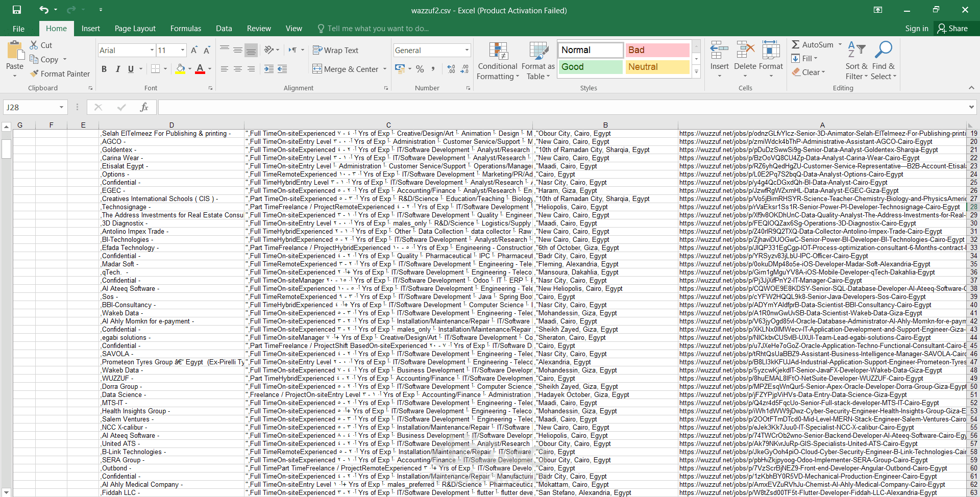Toggle Align Left for text
The image size is (980, 497).
pyautogui.click(x=225, y=69)
